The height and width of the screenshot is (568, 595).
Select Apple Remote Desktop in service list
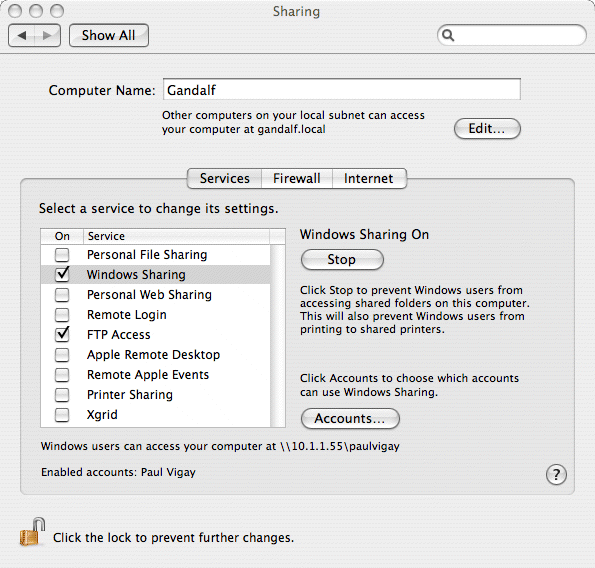pos(156,355)
